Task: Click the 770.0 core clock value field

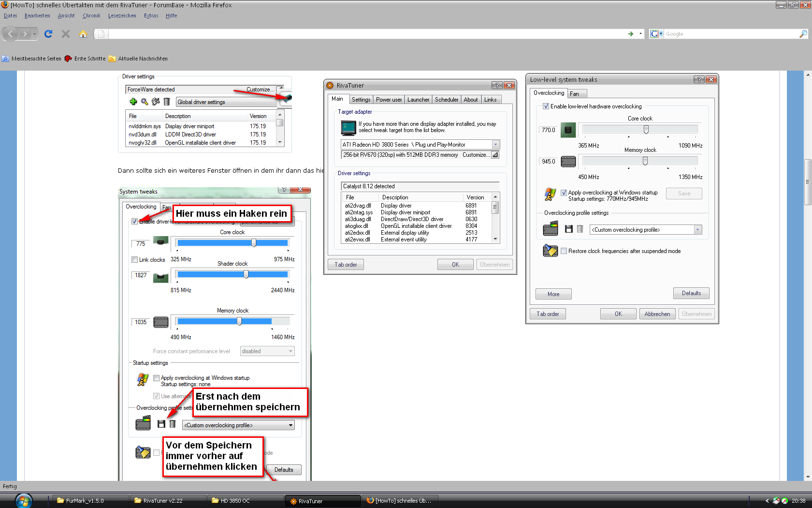Action: point(548,130)
